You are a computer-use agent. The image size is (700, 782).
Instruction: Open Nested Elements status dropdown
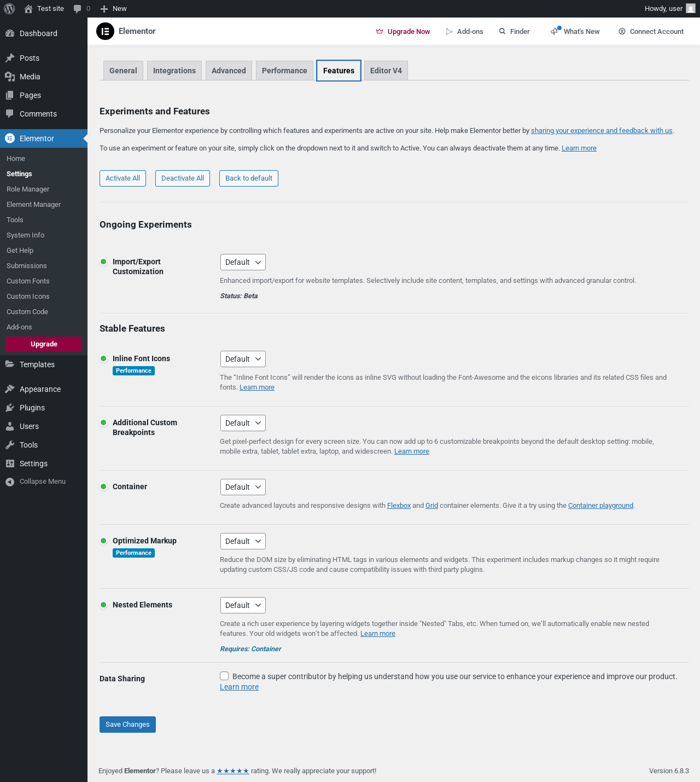point(243,605)
